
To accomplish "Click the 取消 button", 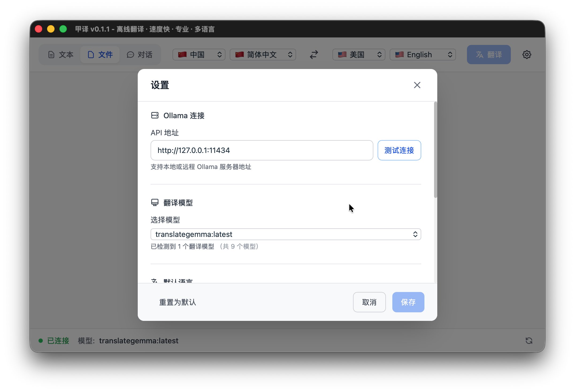I will (x=369, y=302).
